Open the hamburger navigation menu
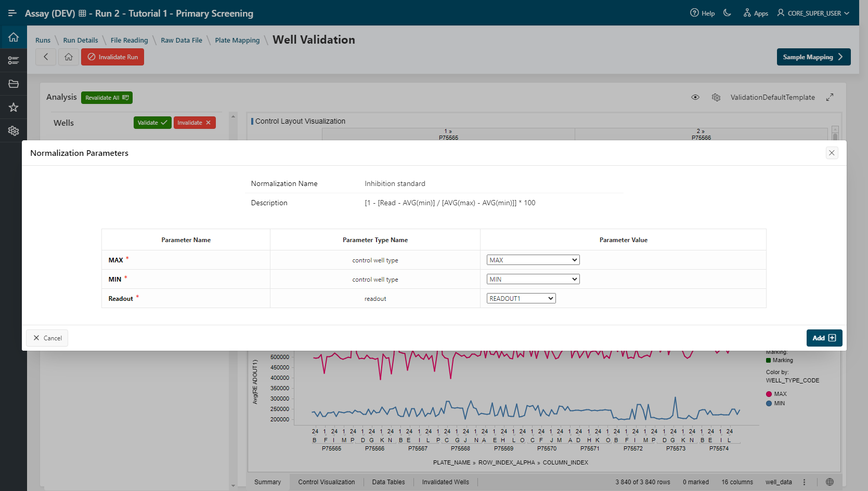This screenshot has width=868, height=491. tap(12, 13)
